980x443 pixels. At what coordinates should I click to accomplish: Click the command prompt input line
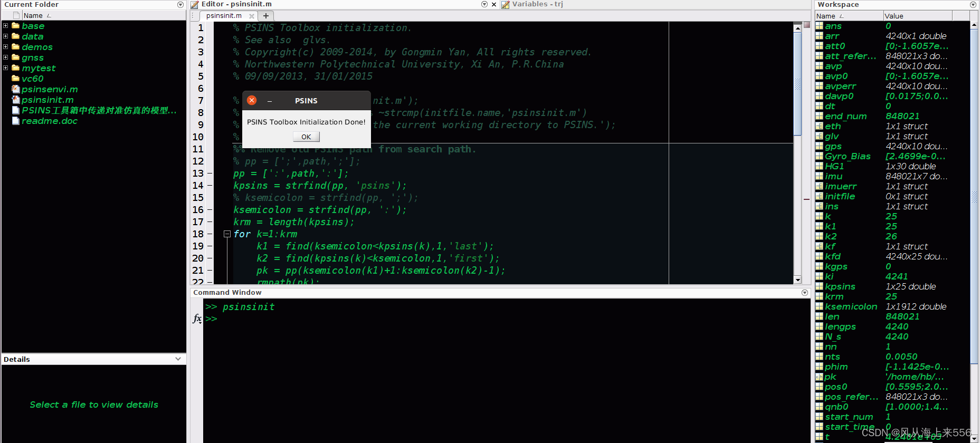coord(507,319)
